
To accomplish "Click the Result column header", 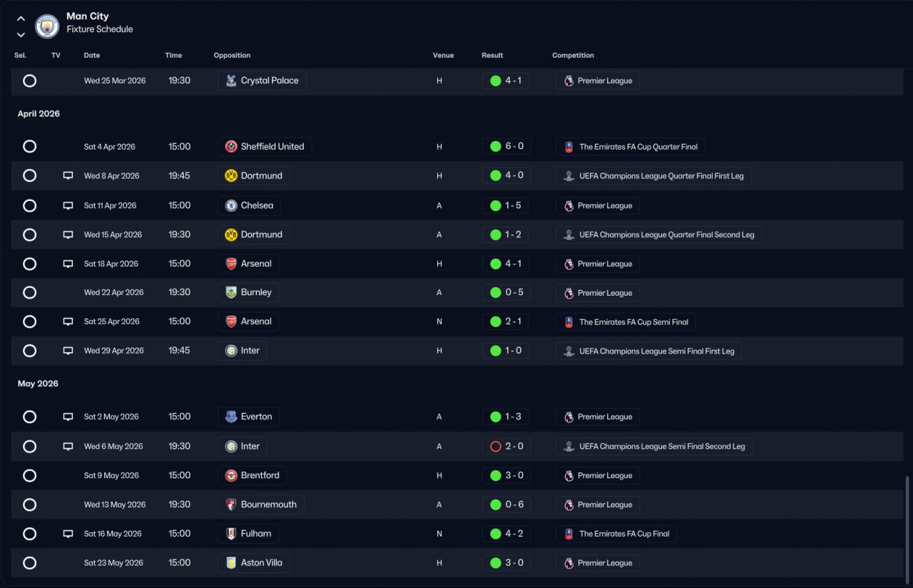I will tap(492, 56).
